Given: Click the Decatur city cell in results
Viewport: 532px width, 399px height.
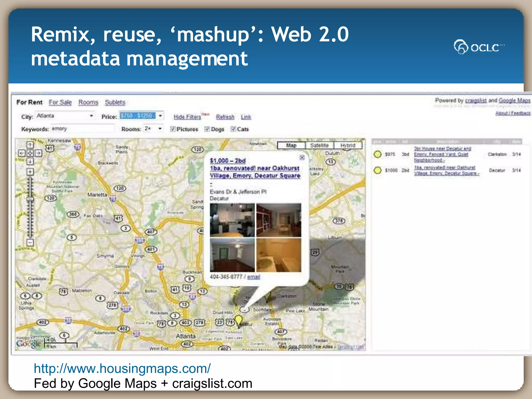Looking at the screenshot, I should (x=497, y=170).
